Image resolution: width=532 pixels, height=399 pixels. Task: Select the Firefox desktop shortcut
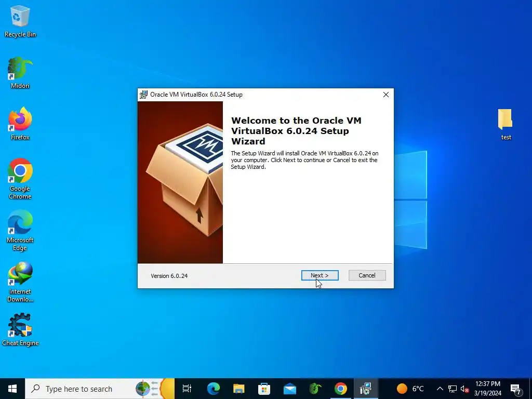tap(20, 124)
